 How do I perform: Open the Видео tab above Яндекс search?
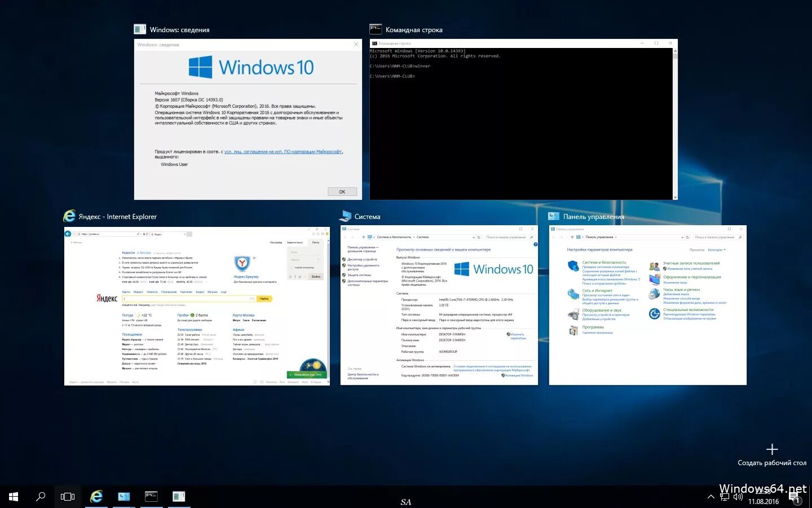coord(200,292)
